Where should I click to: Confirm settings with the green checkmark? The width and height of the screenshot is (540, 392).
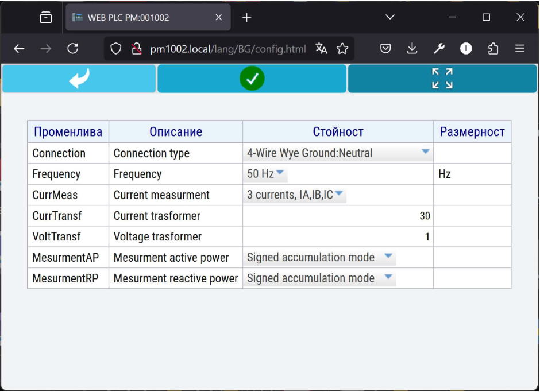pyautogui.click(x=252, y=79)
